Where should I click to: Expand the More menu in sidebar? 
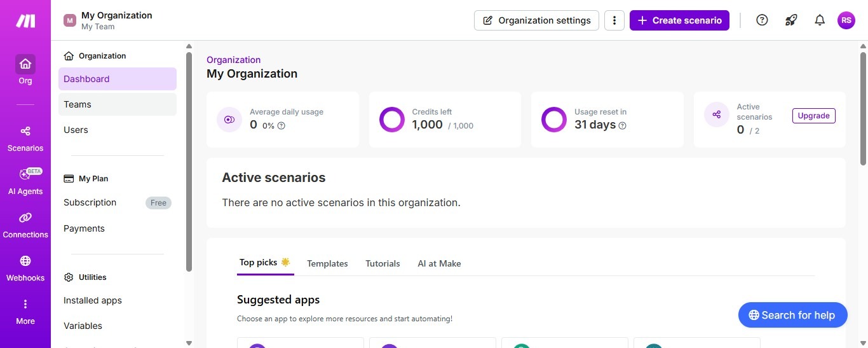(25, 312)
